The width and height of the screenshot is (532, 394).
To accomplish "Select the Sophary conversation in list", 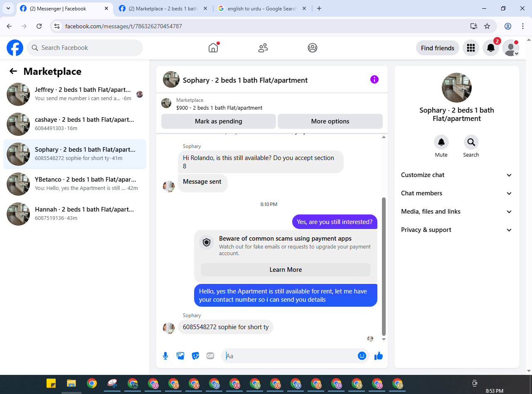I will coord(75,154).
